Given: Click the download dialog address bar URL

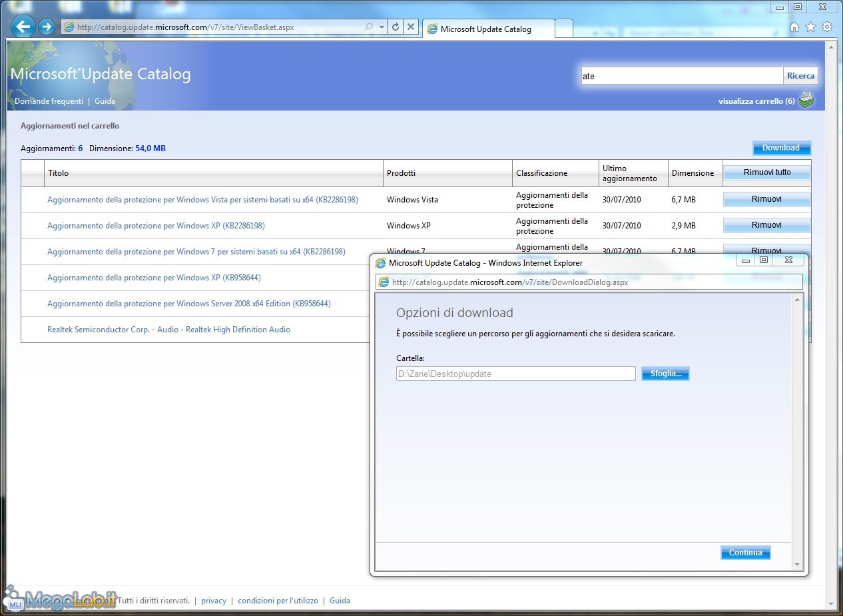Looking at the screenshot, I should click(x=510, y=282).
